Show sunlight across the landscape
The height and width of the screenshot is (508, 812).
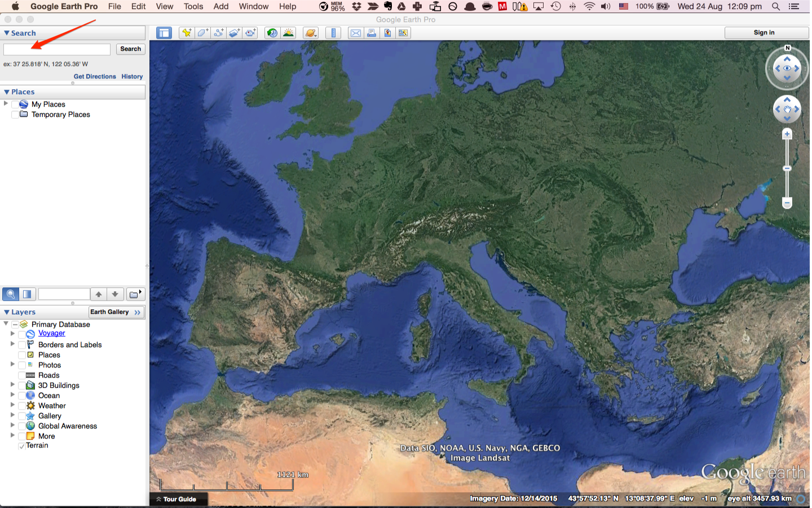[288, 33]
